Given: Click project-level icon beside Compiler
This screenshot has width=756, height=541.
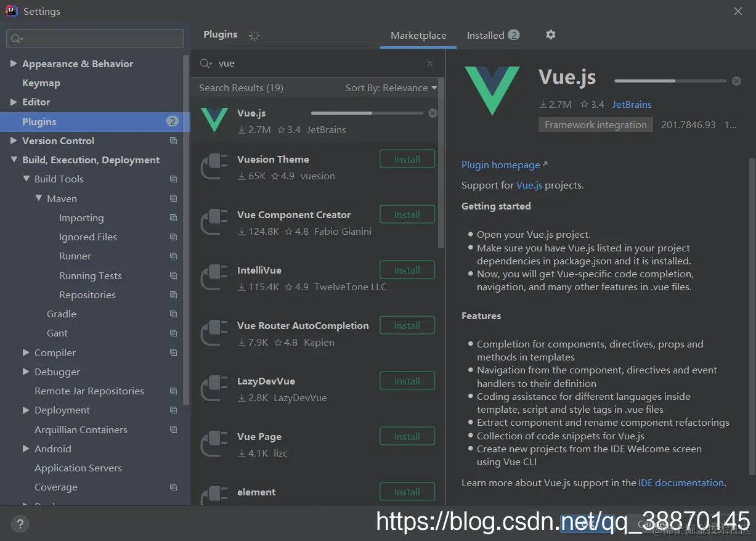Looking at the screenshot, I should (173, 352).
